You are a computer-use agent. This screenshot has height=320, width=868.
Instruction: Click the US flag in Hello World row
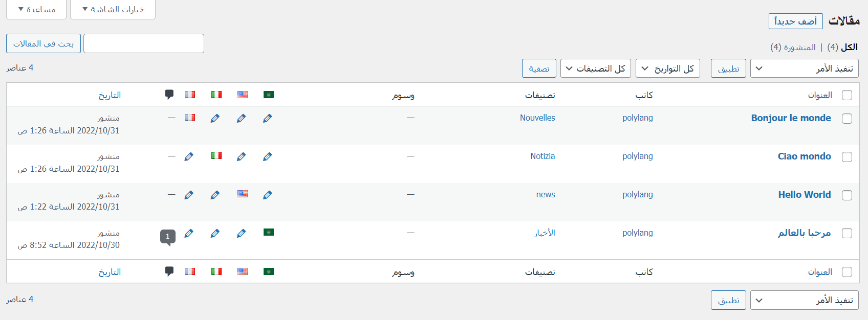(x=243, y=194)
